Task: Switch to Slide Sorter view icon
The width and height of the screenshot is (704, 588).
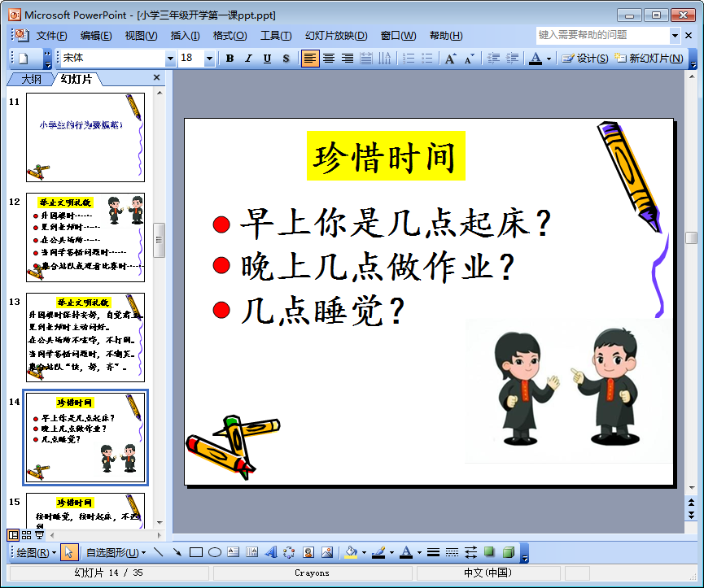Action: [x=27, y=535]
